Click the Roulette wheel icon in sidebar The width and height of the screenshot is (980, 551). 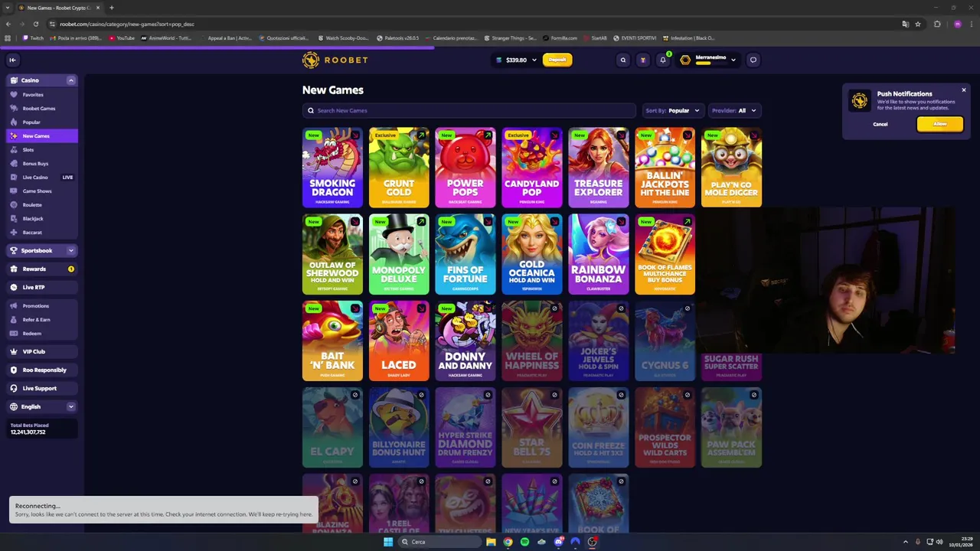coord(14,205)
